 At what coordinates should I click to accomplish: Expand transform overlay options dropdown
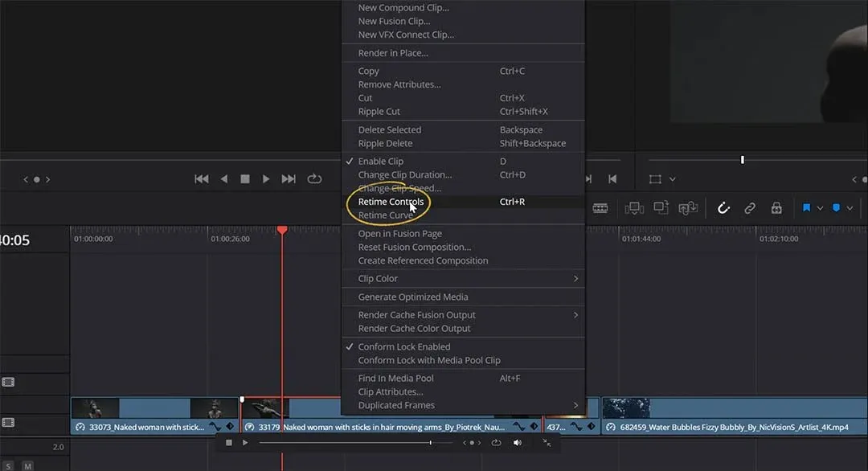tap(672, 179)
